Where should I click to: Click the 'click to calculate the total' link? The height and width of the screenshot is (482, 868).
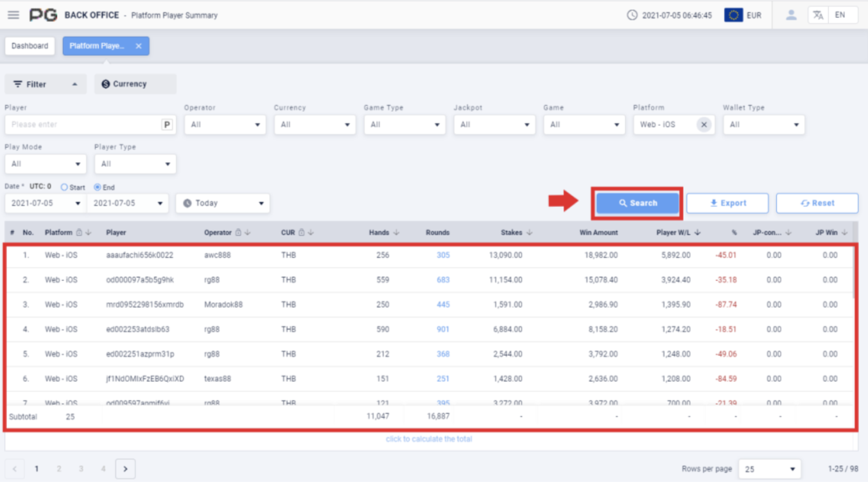tap(428, 439)
